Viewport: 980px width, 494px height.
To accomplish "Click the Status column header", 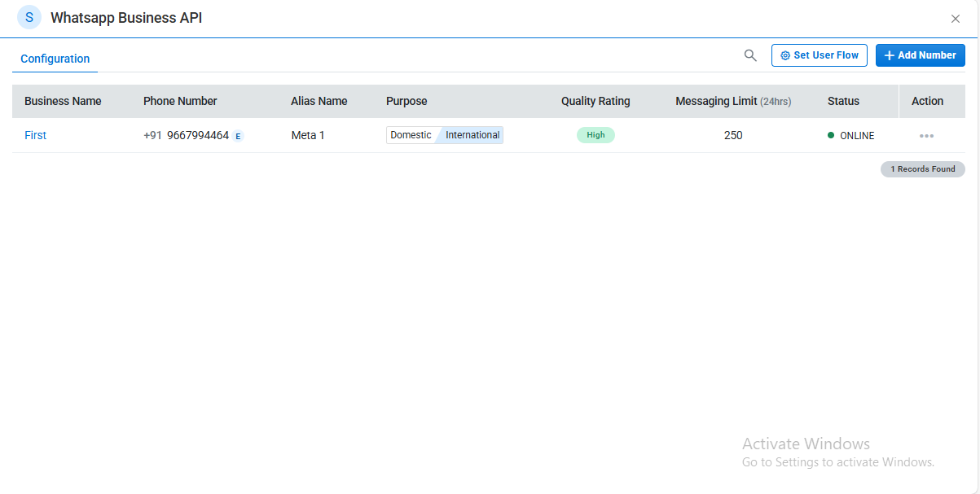I will coord(843,102).
